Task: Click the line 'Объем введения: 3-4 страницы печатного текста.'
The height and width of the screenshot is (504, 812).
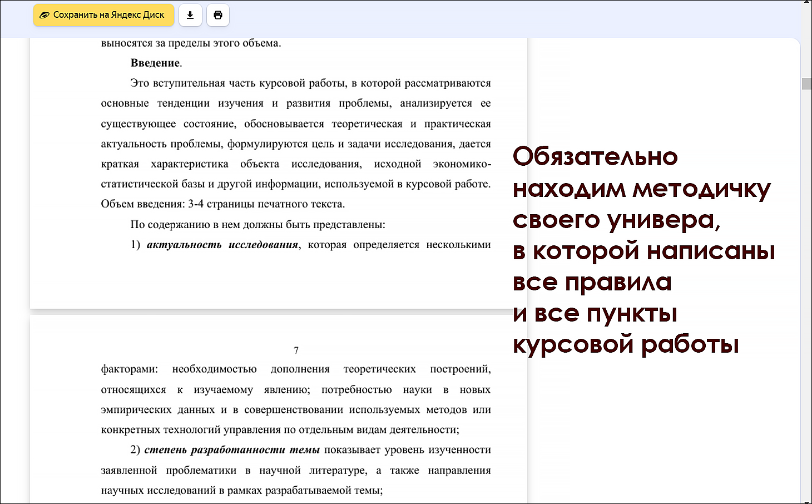Action: 223,204
